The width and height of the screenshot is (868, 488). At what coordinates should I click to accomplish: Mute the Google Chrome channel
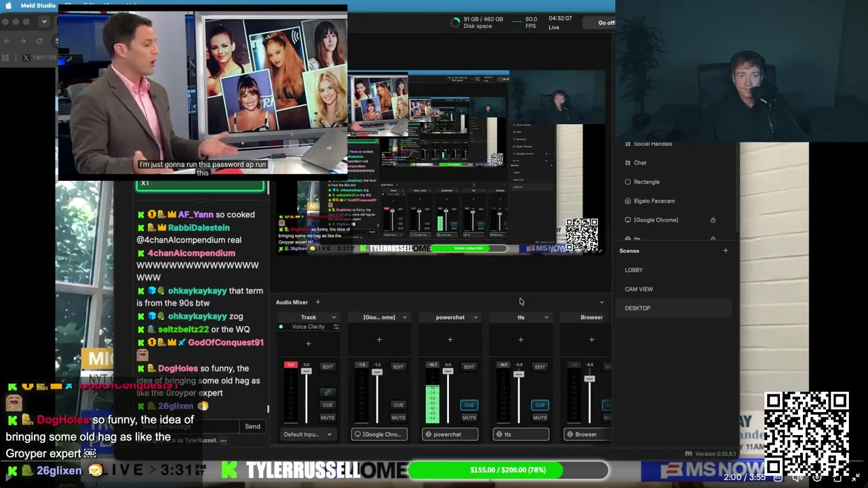[x=398, y=418]
